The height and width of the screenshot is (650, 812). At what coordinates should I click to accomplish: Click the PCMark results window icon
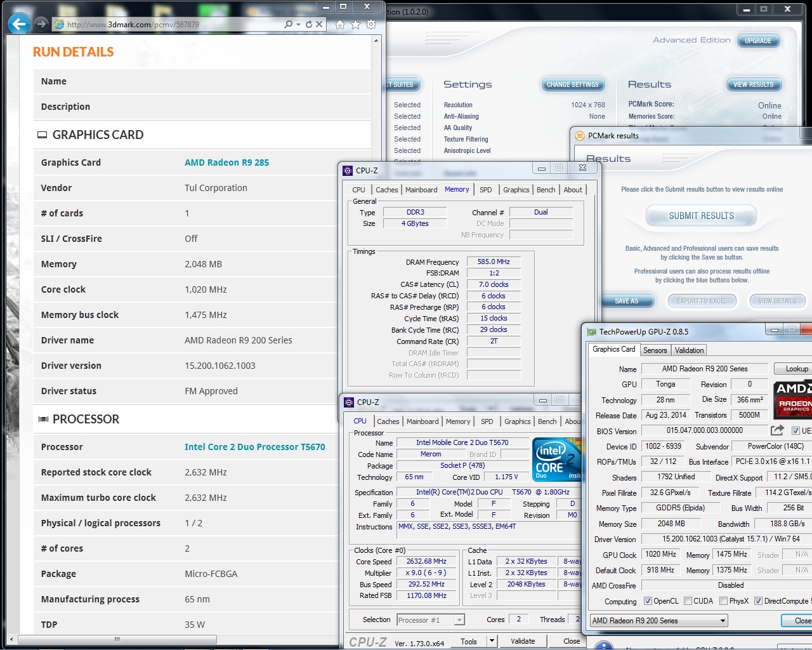pyautogui.click(x=579, y=135)
